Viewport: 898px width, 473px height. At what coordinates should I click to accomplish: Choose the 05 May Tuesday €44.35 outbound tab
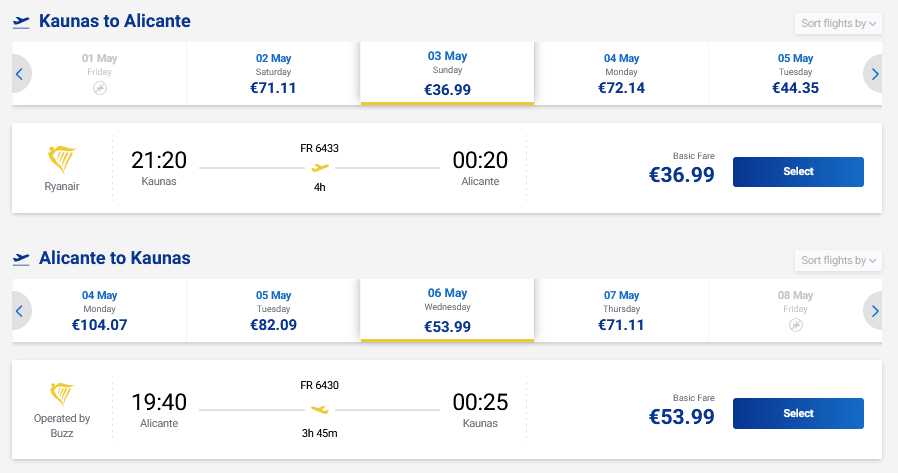[795, 73]
